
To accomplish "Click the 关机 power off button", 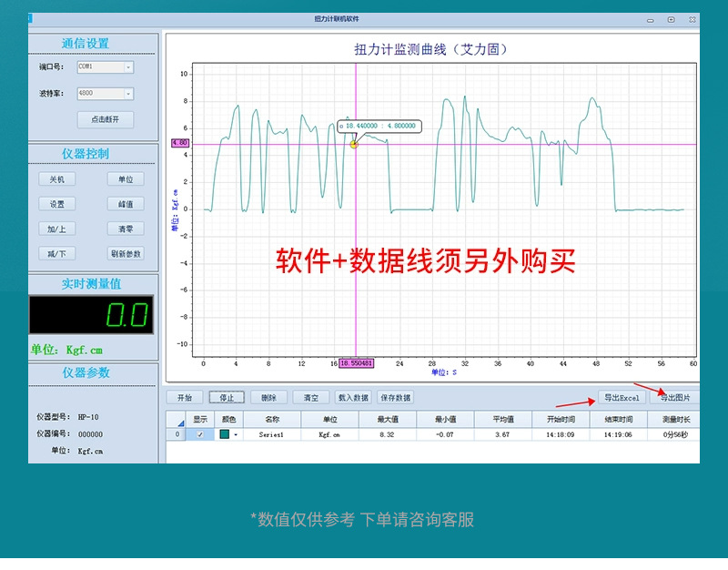I will point(57,179).
